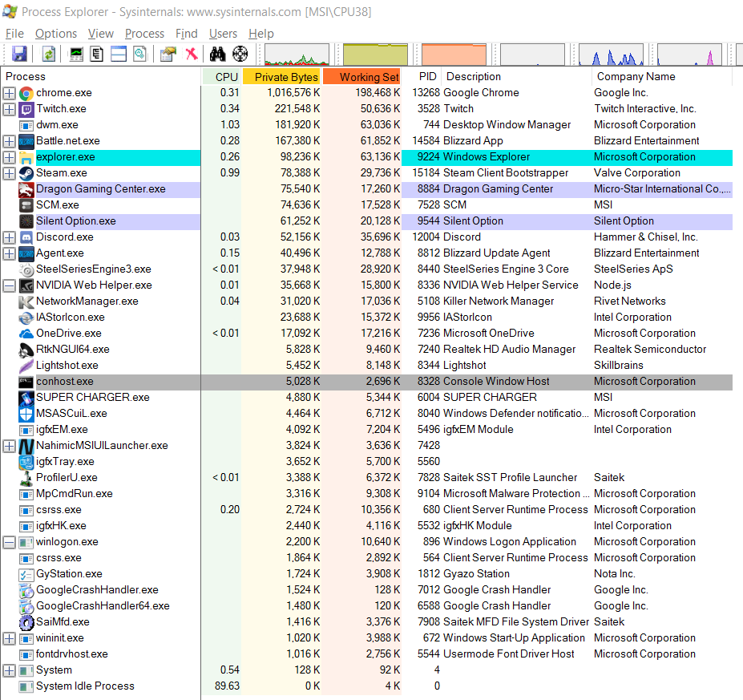This screenshot has height=700, width=743.
Task: Click the GyStation.exe Gyazo icon
Action: pos(26,574)
